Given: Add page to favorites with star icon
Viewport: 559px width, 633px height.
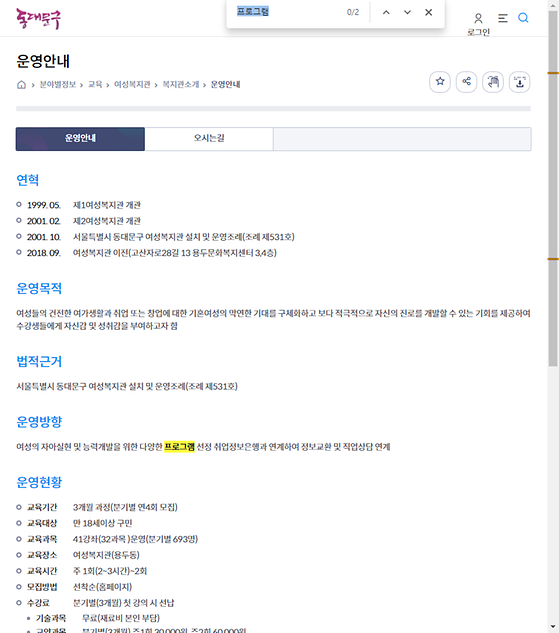Looking at the screenshot, I should 440,82.
